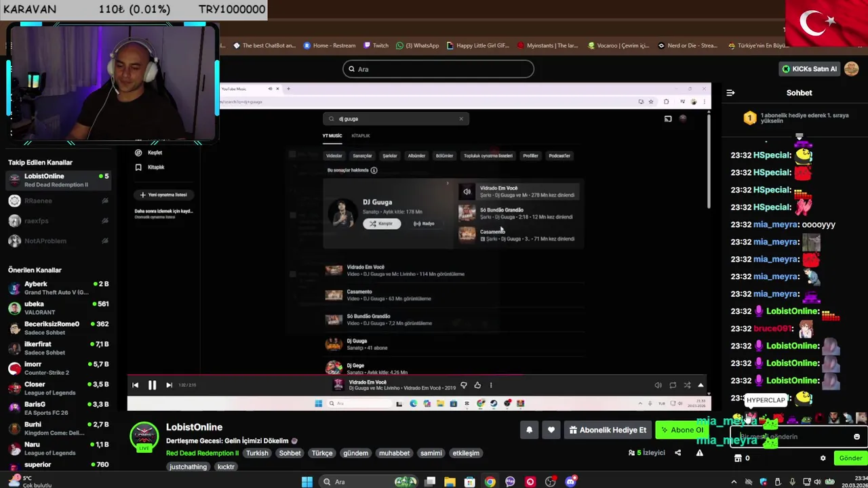Open Google Chrome from taskbar
The image size is (868, 488).
[x=490, y=482]
